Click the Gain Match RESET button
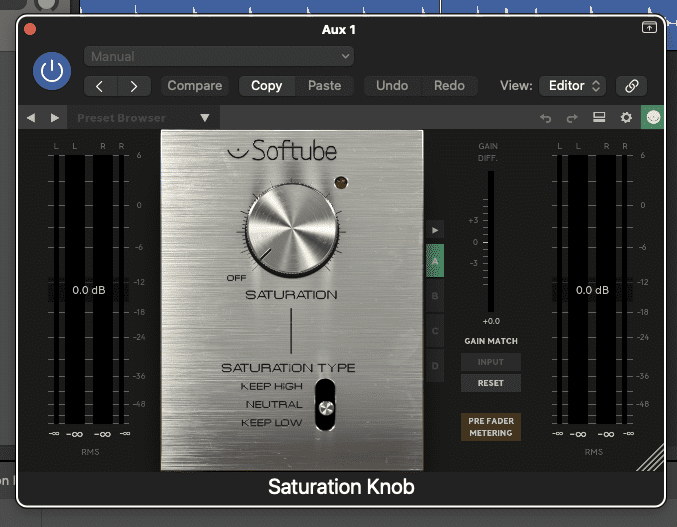This screenshot has width=677, height=527. (490, 383)
